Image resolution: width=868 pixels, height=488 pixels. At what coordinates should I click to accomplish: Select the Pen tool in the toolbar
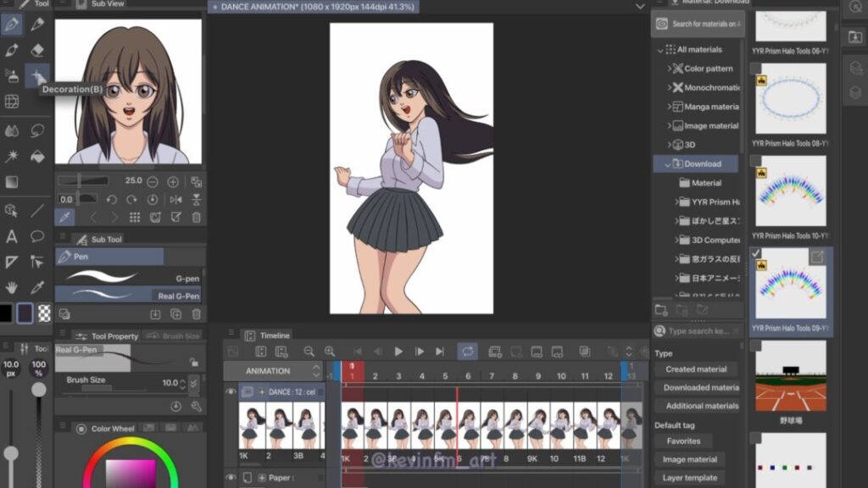[12, 24]
